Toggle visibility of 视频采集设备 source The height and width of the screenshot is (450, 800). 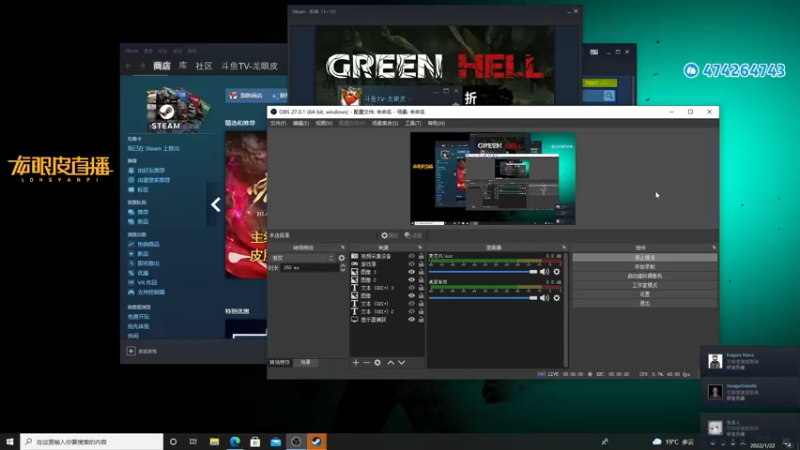(x=411, y=256)
